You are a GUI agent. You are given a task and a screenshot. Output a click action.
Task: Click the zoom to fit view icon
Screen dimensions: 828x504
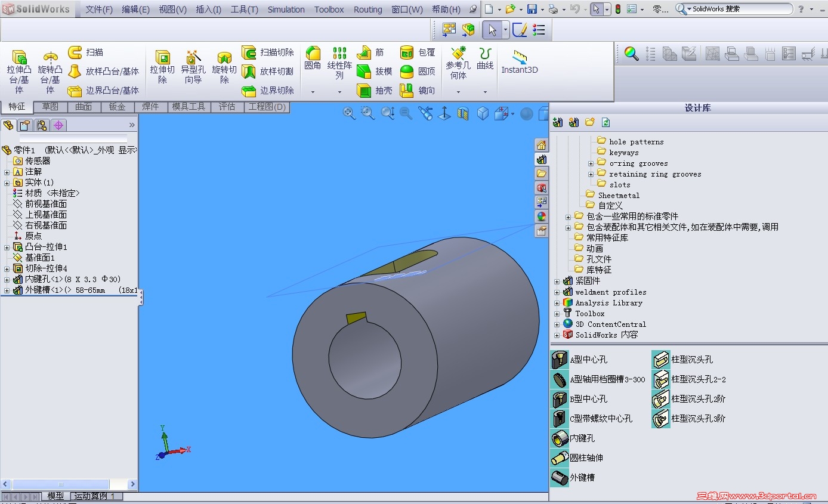click(350, 113)
